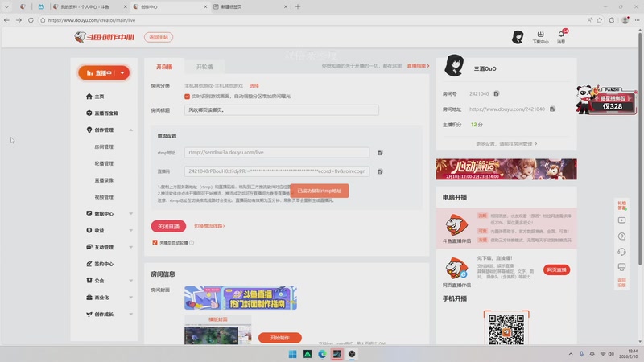
Task: Open the OBS icon in the taskbar
Action: point(352,354)
